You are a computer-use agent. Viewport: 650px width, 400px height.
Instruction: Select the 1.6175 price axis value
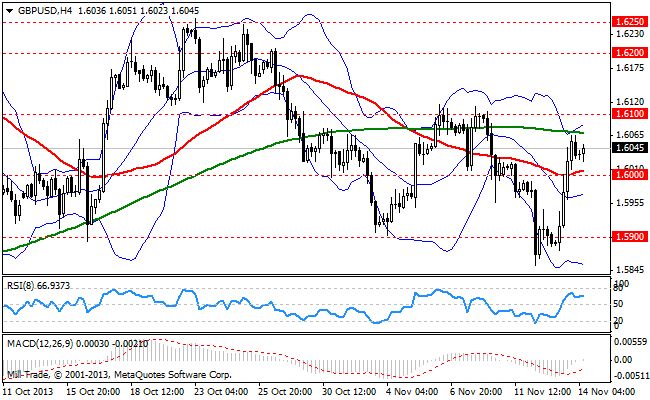pos(630,68)
